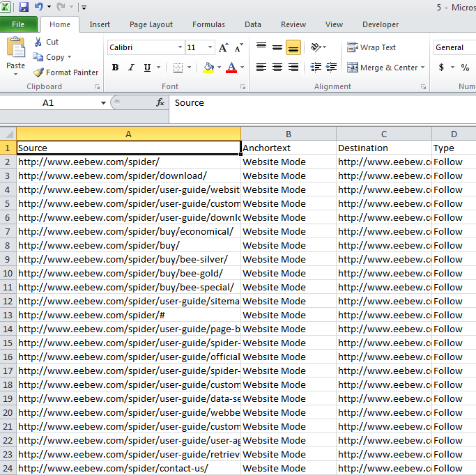Click the Excel application icon
The width and height of the screenshot is (476, 475).
[5, 7]
